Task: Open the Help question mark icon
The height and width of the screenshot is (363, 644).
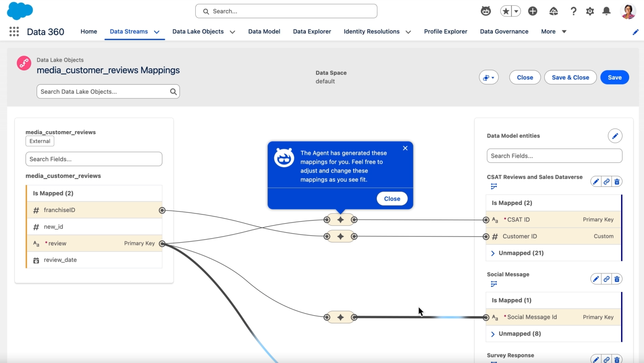Action: coord(573,11)
